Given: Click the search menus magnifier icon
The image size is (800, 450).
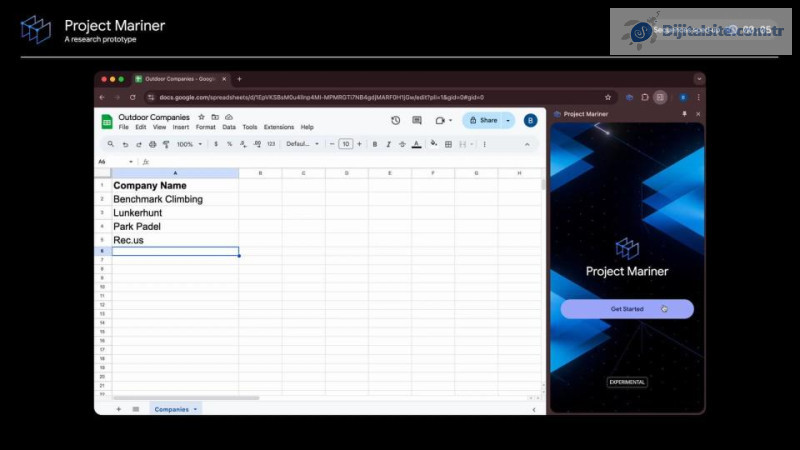Looking at the screenshot, I should [111, 144].
